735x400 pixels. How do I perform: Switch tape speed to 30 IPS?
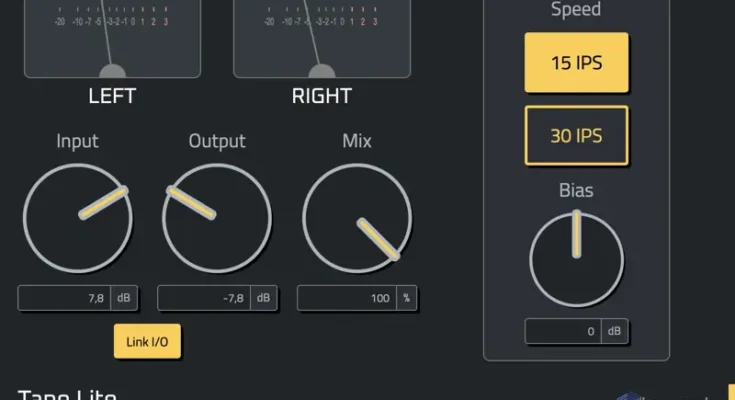click(x=576, y=135)
